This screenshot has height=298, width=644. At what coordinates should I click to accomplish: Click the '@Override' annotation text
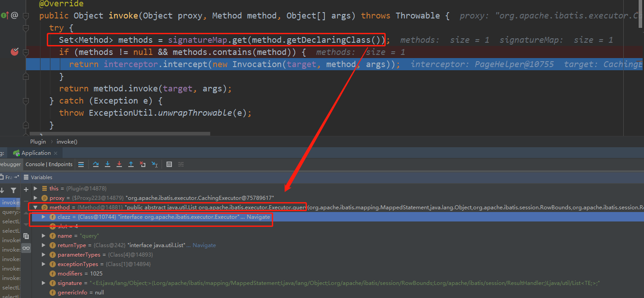(x=61, y=4)
